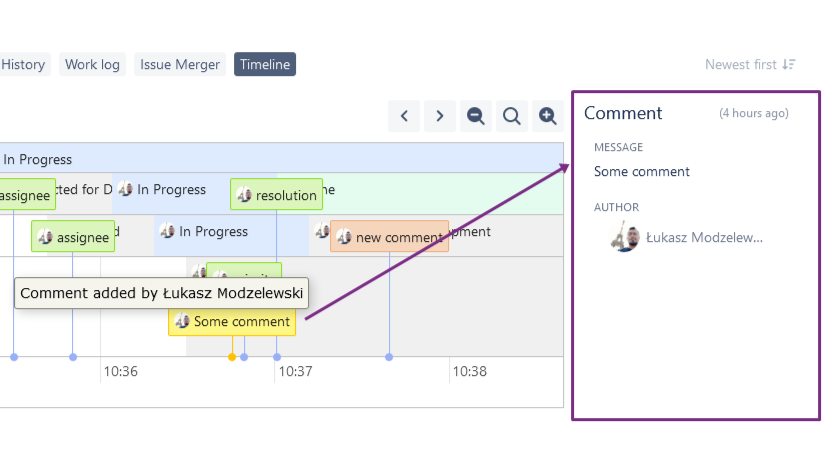
Task: Click the next (right chevron) timeline button
Action: click(x=440, y=116)
